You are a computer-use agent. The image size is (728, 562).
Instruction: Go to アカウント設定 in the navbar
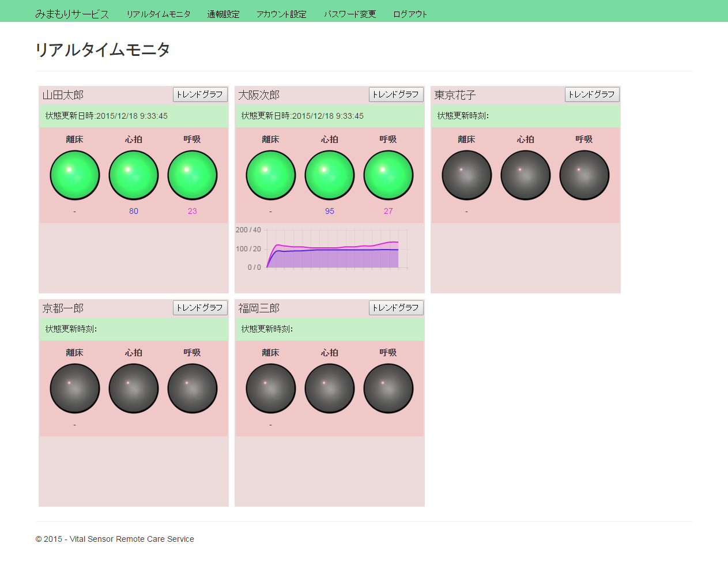click(282, 14)
